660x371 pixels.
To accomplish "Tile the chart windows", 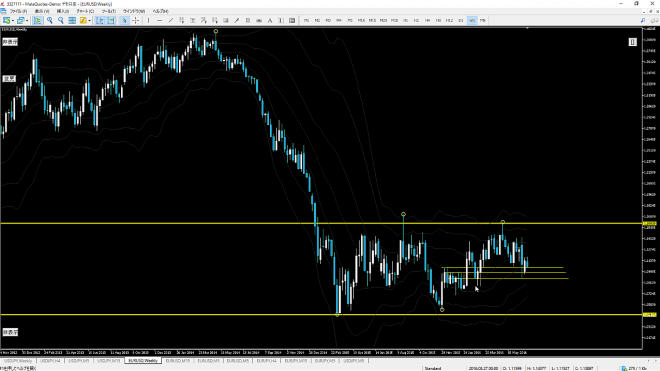I will (72, 20).
